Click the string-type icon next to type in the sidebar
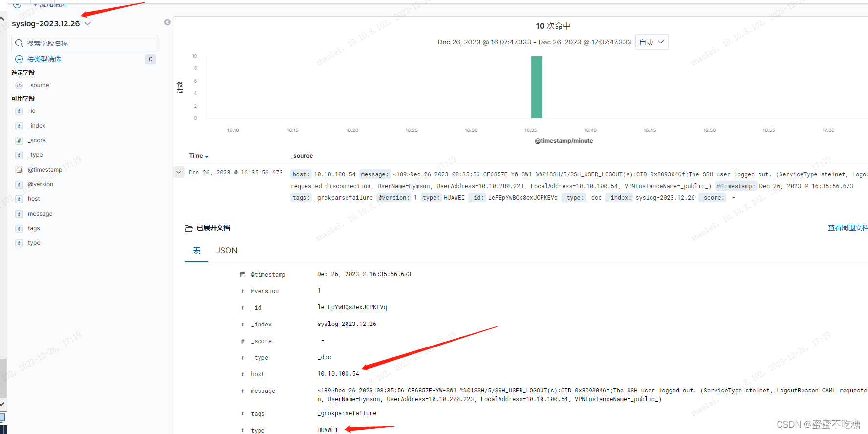This screenshot has height=434, width=868. [19, 243]
